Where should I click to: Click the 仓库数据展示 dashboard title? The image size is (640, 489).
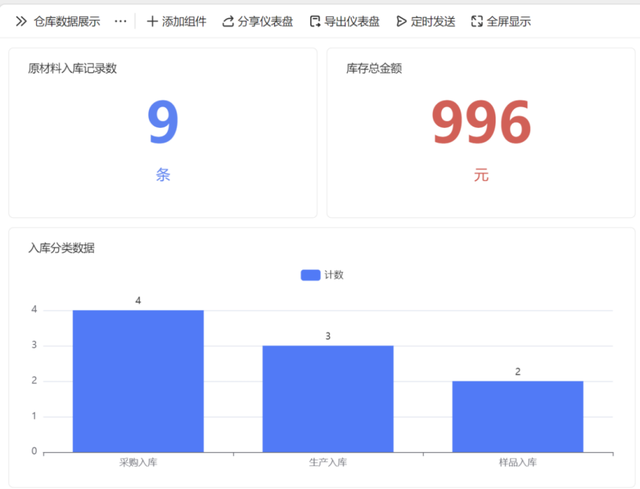67,21
